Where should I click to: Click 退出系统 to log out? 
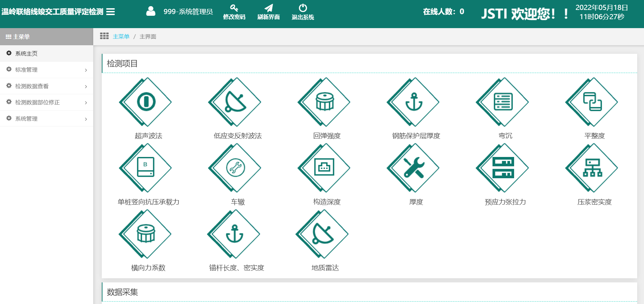303,12
